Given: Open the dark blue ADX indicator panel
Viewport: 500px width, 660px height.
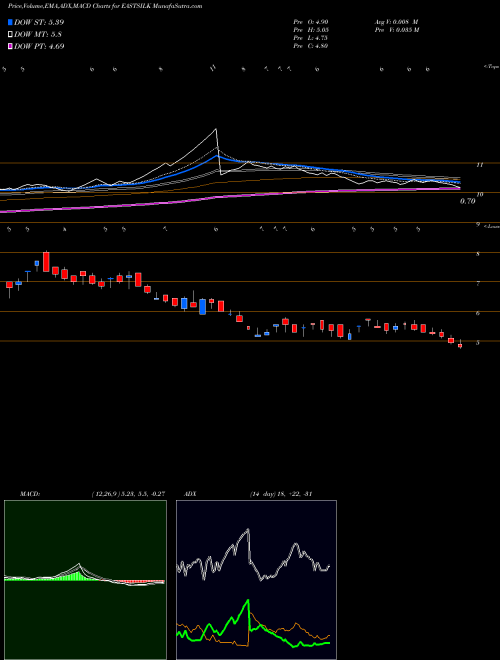Looking at the screenshot, I should [x=256, y=580].
